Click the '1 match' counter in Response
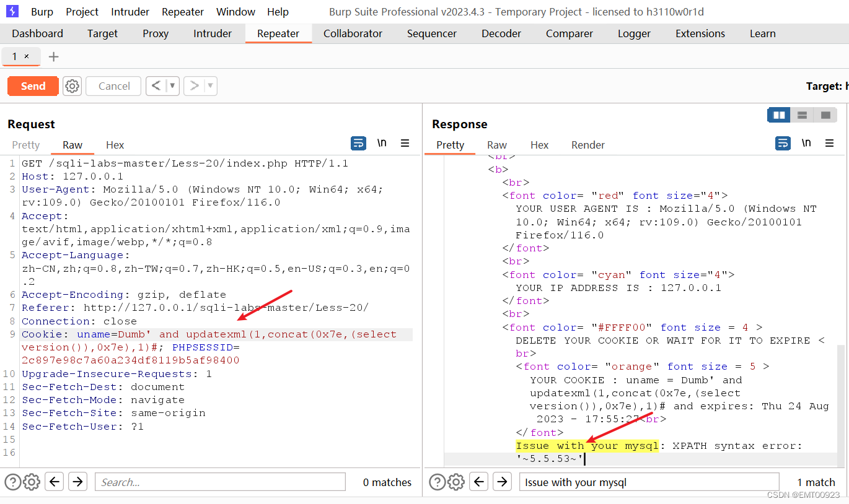849x504 pixels. (816, 482)
